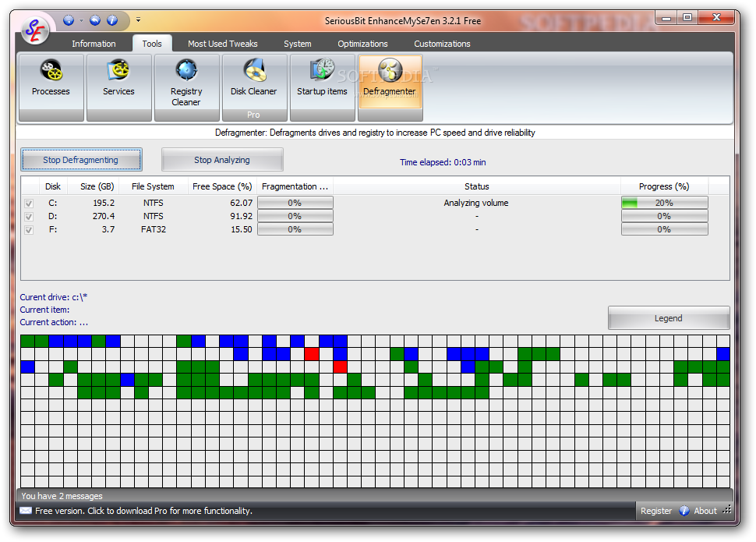Launch the Registry Cleaner tool

click(186, 87)
